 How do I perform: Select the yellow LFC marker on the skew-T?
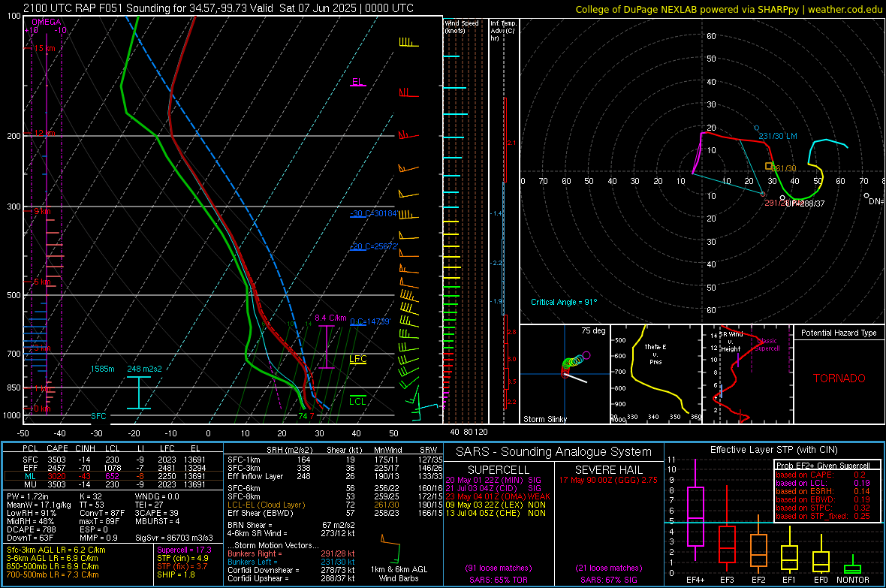click(x=357, y=359)
